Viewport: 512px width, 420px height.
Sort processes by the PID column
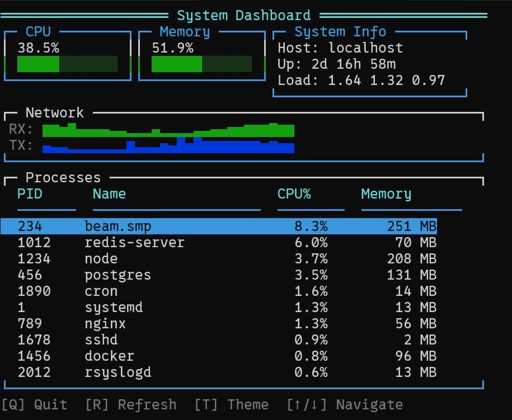[30, 194]
